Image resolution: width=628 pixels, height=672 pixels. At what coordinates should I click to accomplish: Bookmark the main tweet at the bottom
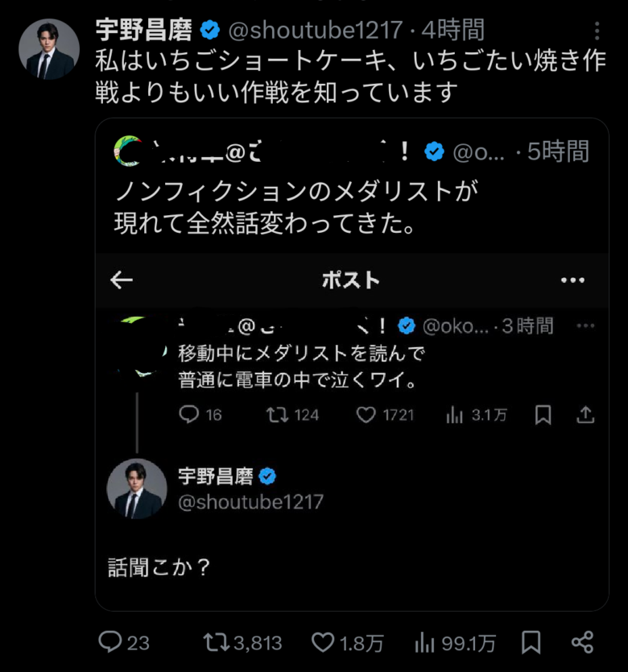[531, 642]
